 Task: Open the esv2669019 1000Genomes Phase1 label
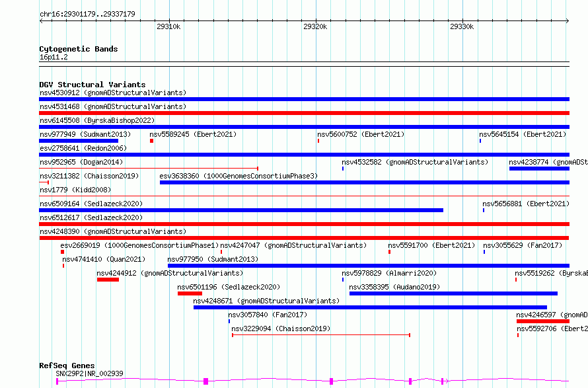pos(139,245)
